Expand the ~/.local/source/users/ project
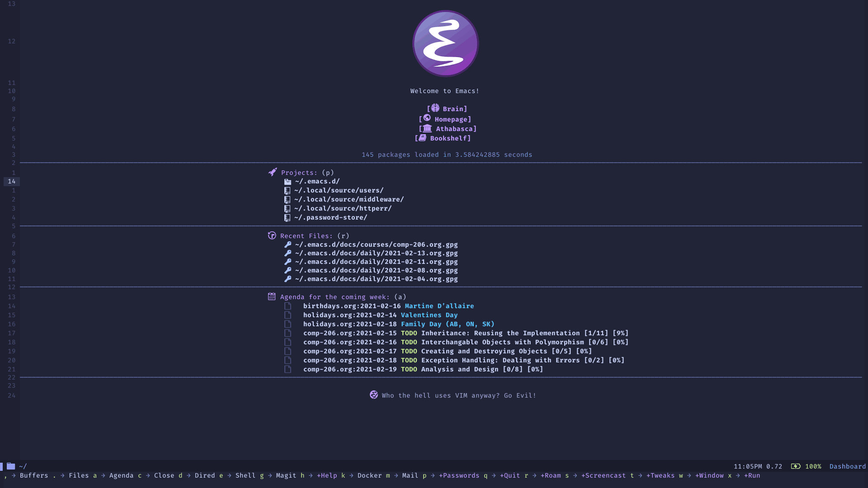 coord(339,190)
